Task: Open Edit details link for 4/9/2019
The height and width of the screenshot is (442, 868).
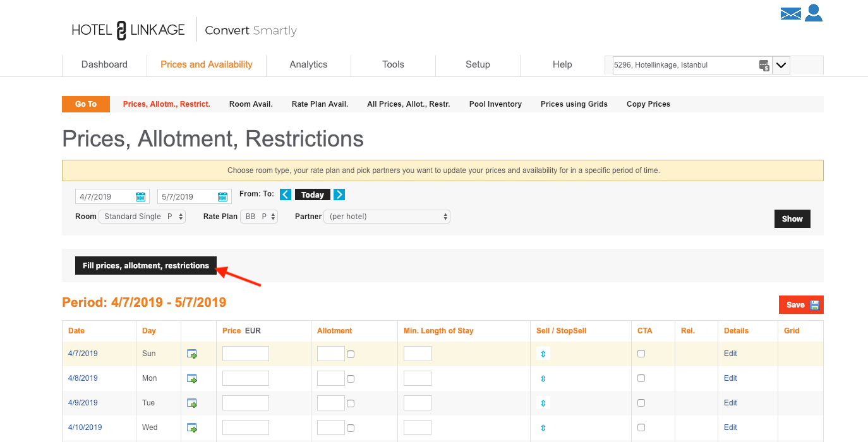Action: 730,403
